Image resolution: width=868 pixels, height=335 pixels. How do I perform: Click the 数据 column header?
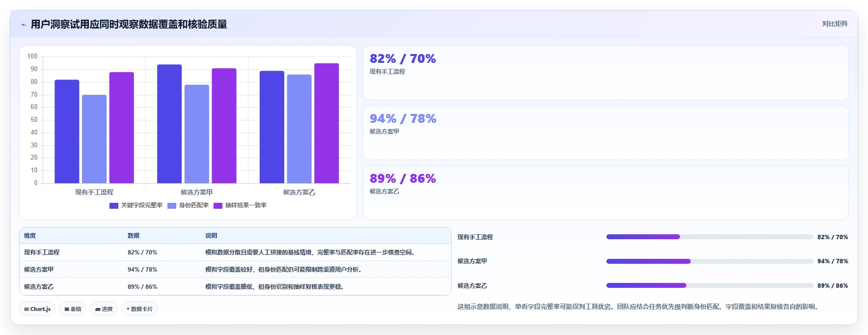(x=134, y=236)
